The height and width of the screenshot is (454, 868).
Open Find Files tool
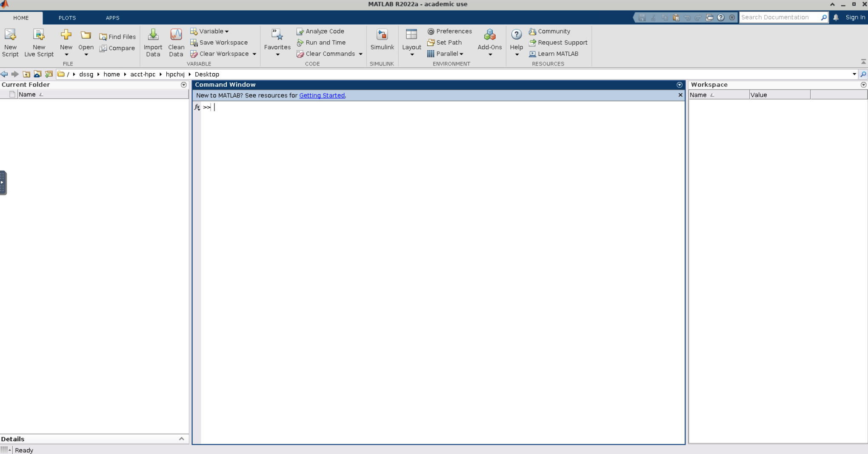[117, 37]
